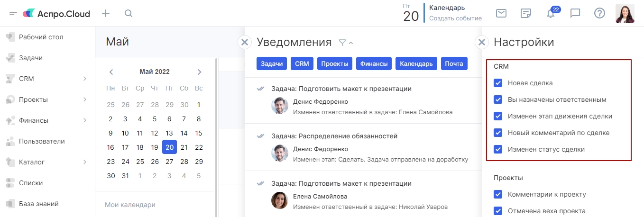Close the Настройки panel

pos(481,42)
